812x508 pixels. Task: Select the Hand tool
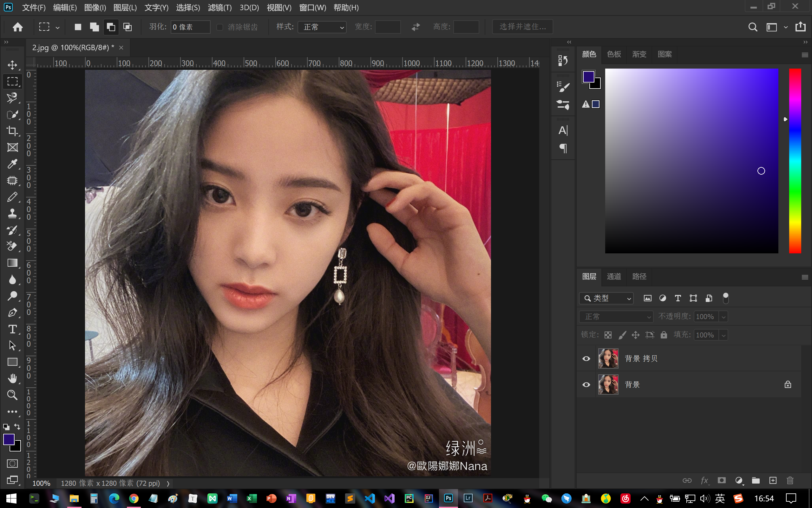(12, 378)
